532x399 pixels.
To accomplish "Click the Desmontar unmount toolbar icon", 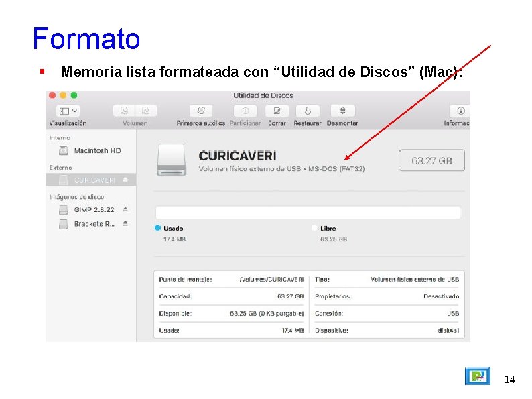I will 342,111.
